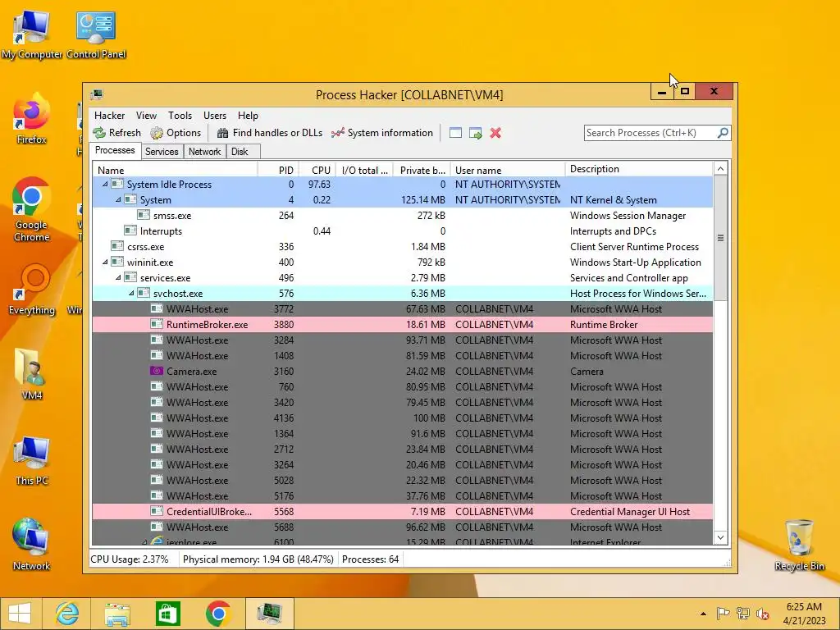Select the Processes tab
840x630 pixels.
tap(115, 151)
